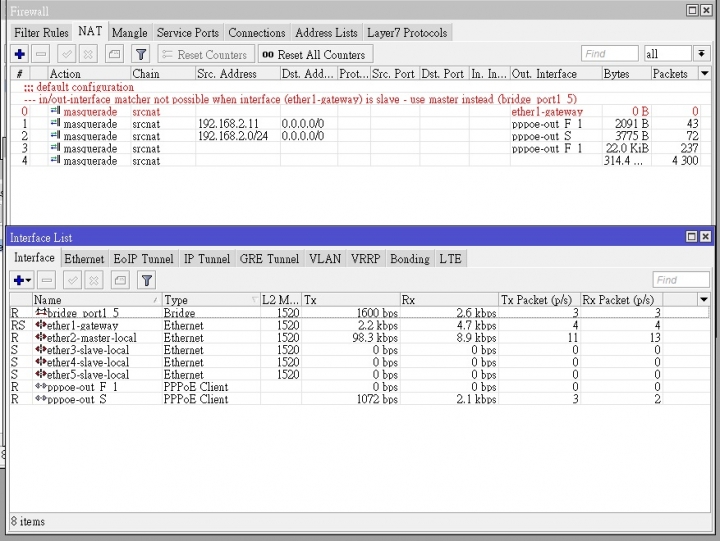Open EoIP Tunnel tab

point(144,259)
